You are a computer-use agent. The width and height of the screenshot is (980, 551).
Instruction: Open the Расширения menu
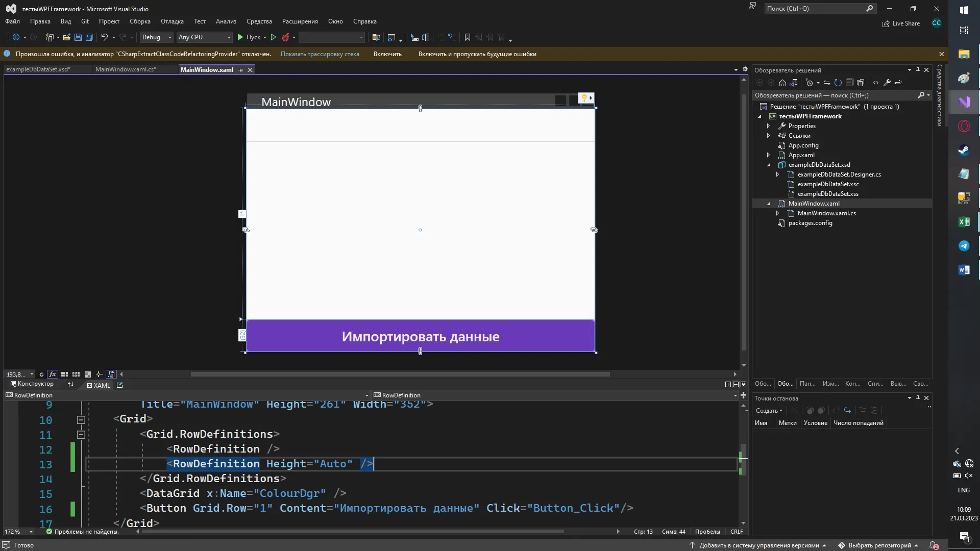coord(300,21)
